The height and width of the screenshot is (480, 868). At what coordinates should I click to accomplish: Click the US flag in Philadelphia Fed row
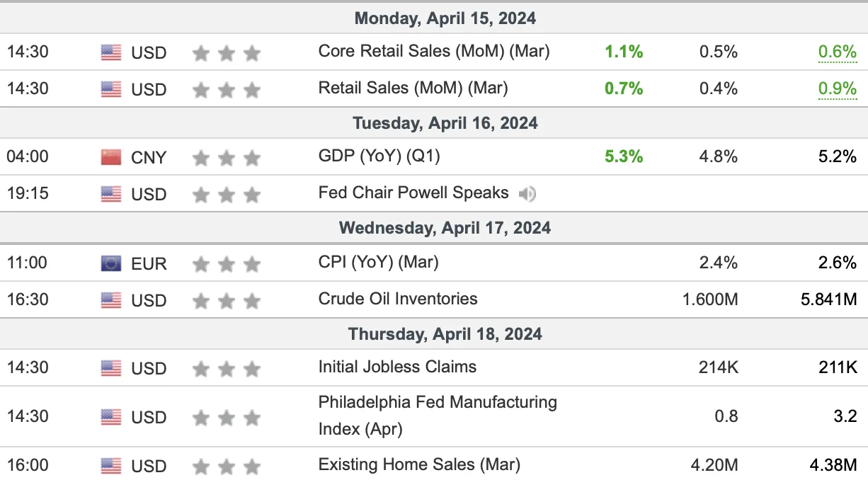pyautogui.click(x=111, y=416)
